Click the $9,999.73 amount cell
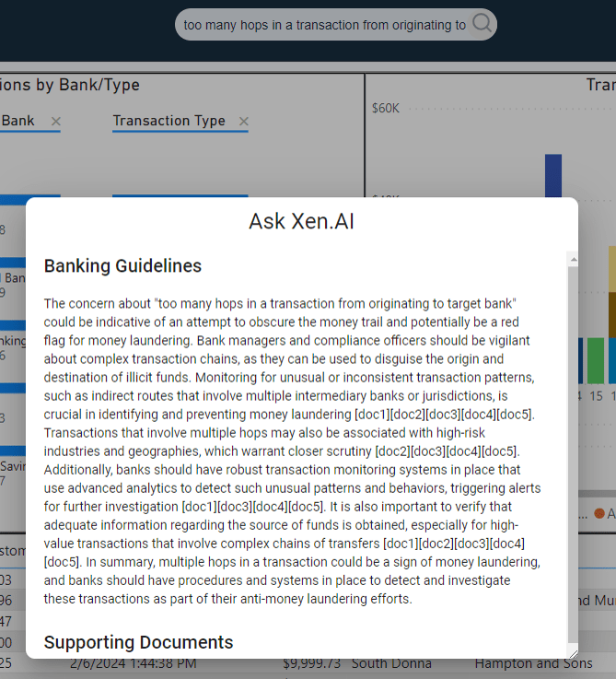 [311, 663]
